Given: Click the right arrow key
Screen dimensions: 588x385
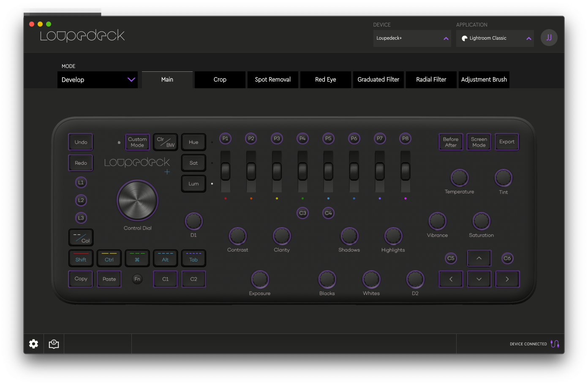Looking at the screenshot, I should [507, 279].
